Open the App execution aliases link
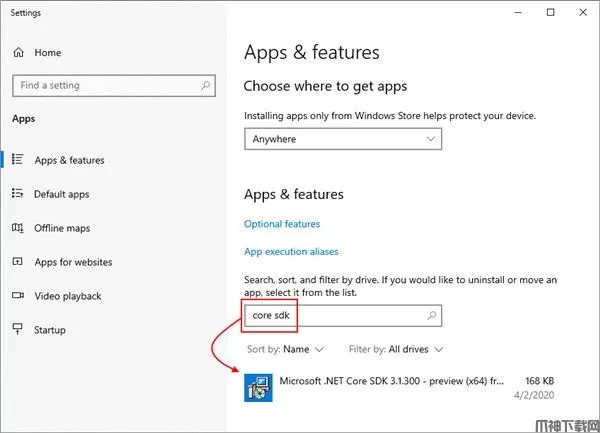This screenshot has height=433, width=600. pos(291,252)
